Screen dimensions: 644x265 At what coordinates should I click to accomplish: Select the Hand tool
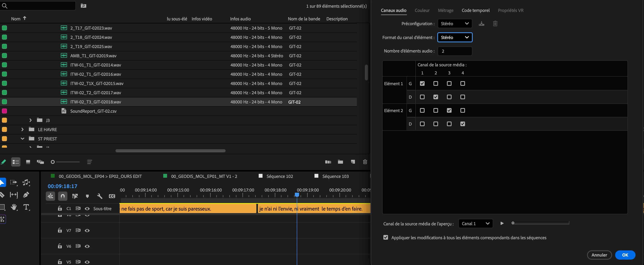[14, 207]
